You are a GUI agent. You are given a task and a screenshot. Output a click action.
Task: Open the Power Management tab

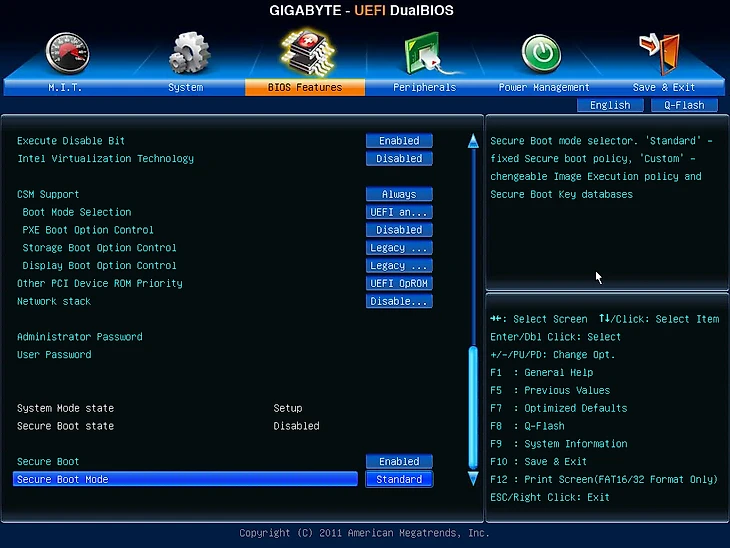(x=544, y=88)
